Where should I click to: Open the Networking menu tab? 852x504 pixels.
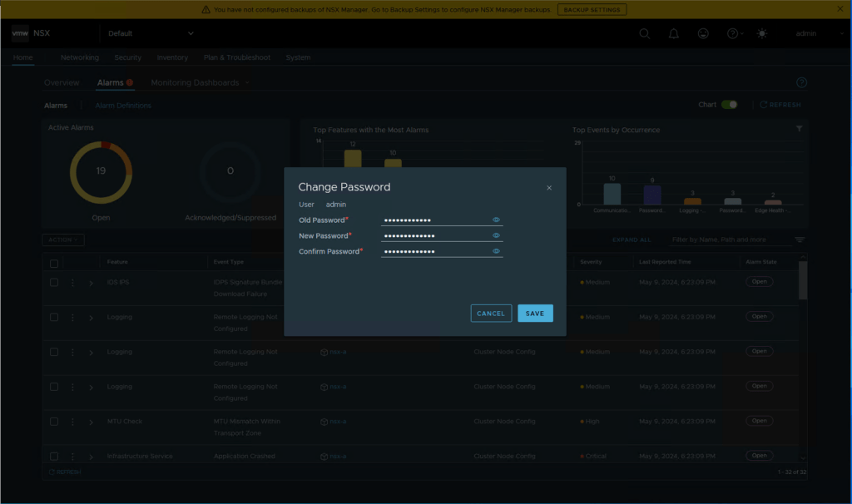pos(80,58)
